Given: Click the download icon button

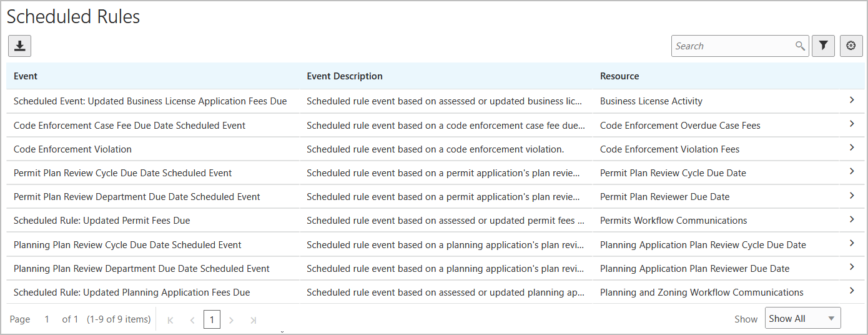Looking at the screenshot, I should 19,46.
